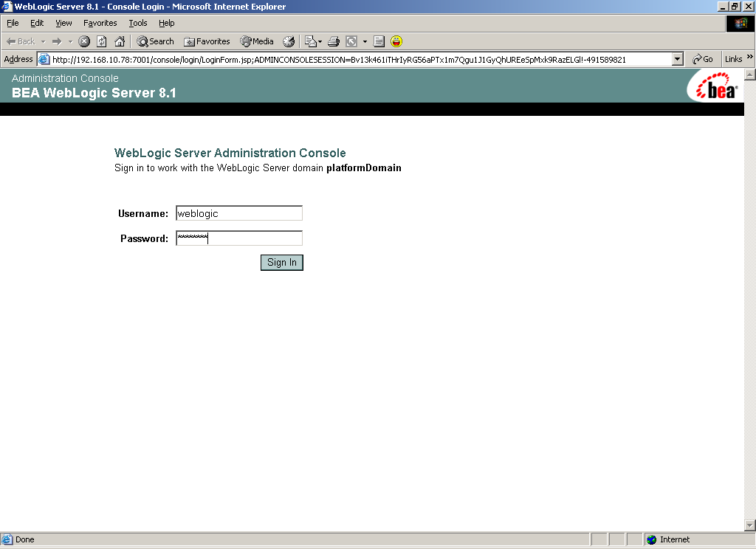Open the Search toolbar button
The height and width of the screenshot is (549, 756).
155,41
